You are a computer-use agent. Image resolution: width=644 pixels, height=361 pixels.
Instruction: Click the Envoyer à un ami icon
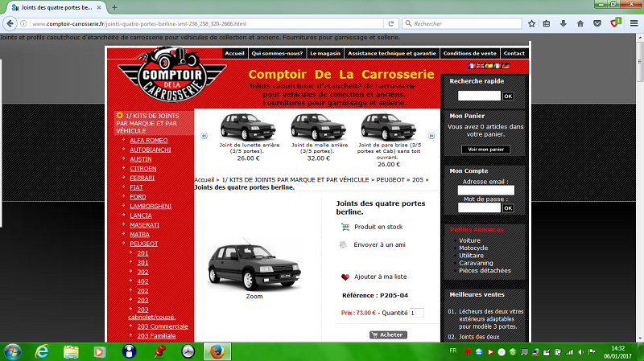[x=343, y=245]
